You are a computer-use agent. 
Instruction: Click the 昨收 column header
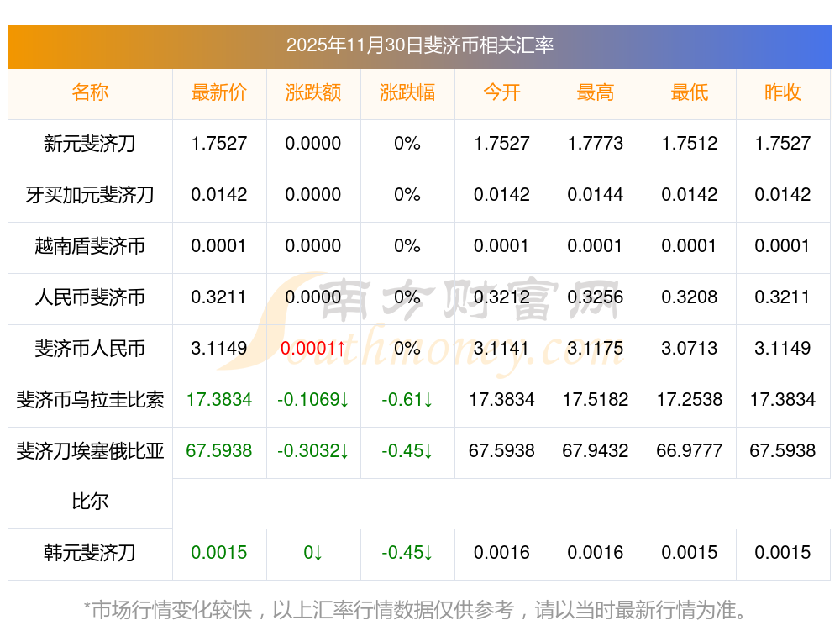[x=783, y=92]
